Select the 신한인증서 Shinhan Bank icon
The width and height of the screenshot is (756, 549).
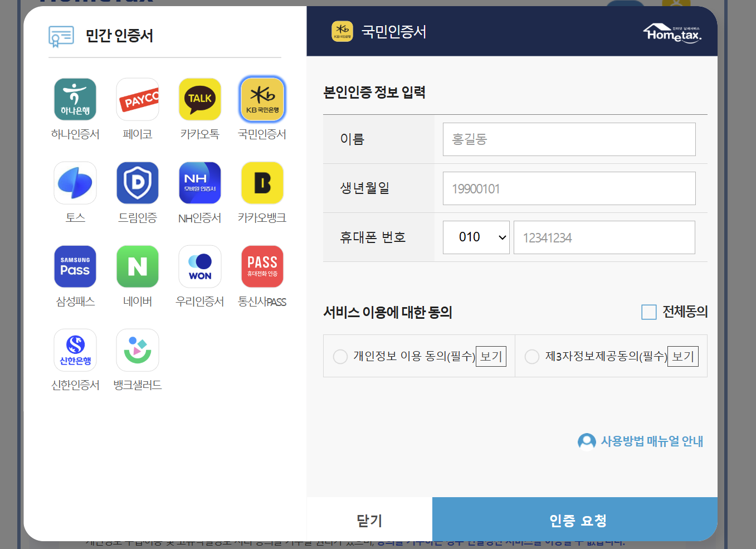(75, 350)
